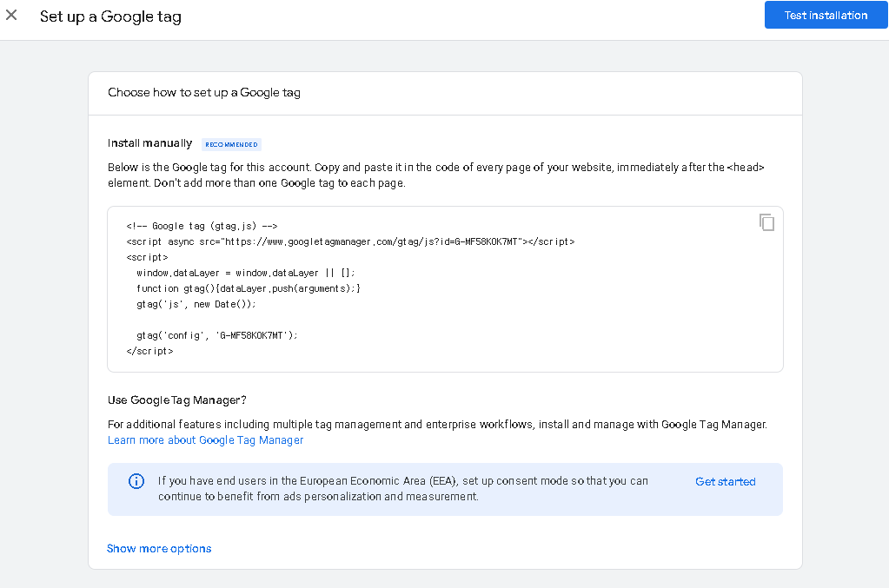Click the gtag('config') code line
This screenshot has width=889, height=588.
216,335
